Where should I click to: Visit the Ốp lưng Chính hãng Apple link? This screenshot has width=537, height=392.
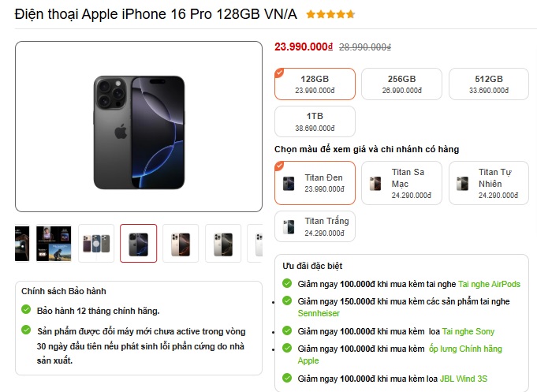click(400, 355)
